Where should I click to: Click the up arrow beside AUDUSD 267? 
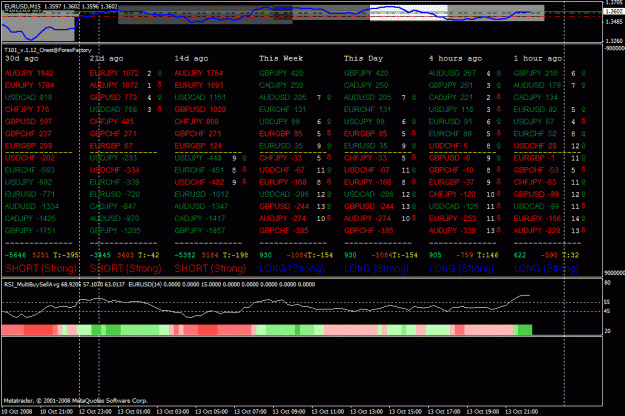click(498, 73)
